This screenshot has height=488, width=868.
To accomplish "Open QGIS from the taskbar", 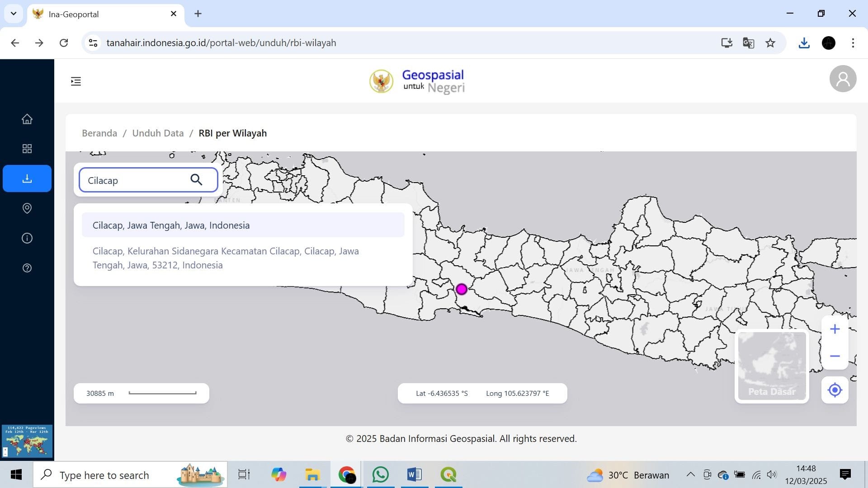I will coord(448,474).
